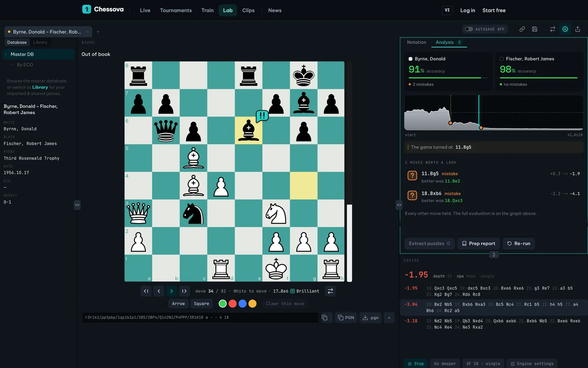Jump to the last move
The height and width of the screenshot is (368, 588).
tap(184, 291)
